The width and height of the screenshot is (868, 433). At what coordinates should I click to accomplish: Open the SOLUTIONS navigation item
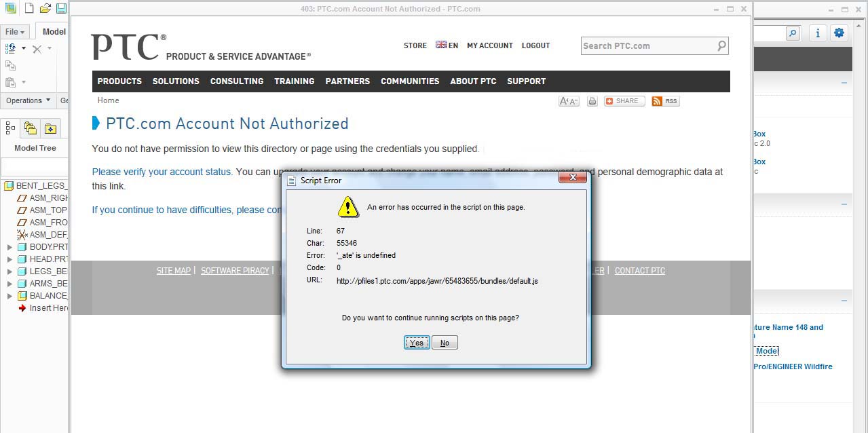pyautogui.click(x=176, y=81)
